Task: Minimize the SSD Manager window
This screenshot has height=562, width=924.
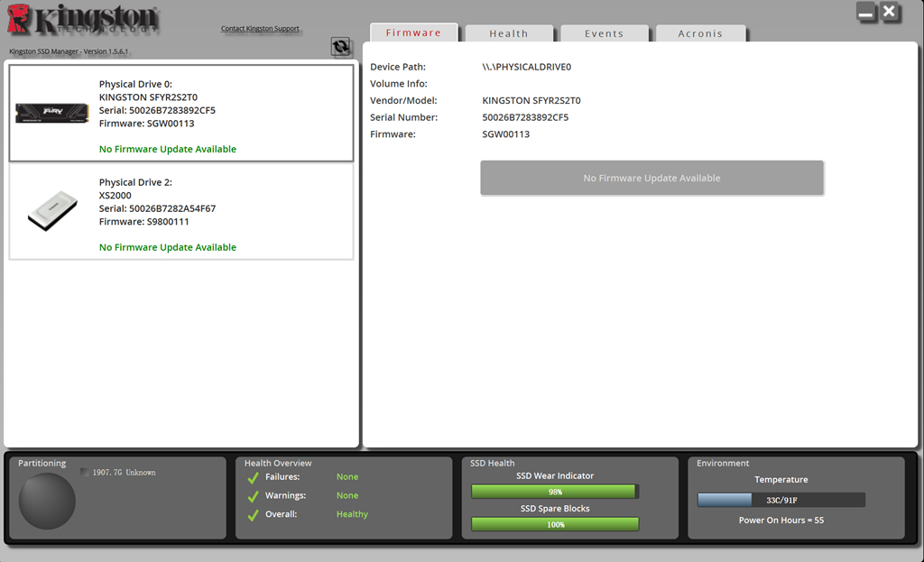Action: [865, 13]
